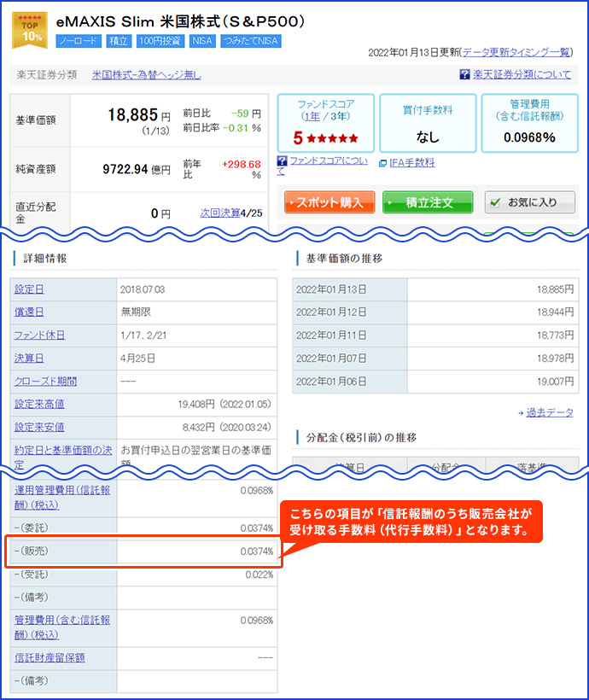
Task: Toggle the お気に入り favorite checkbox button
Action: pos(530,202)
